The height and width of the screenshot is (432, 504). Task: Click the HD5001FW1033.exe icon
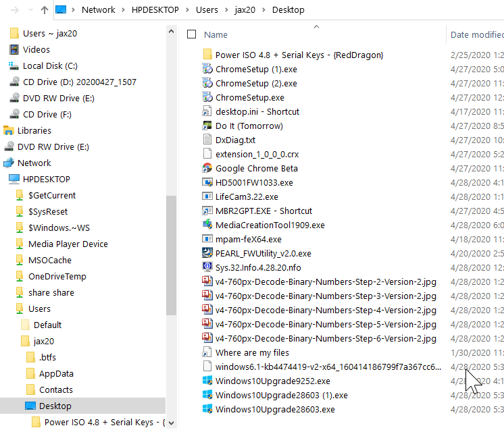click(x=207, y=182)
